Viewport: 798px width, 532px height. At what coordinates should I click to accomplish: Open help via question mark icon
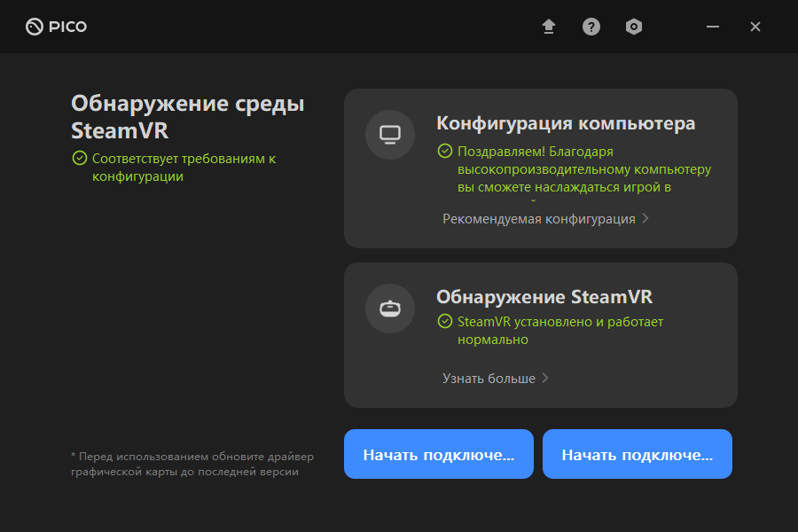click(x=591, y=27)
